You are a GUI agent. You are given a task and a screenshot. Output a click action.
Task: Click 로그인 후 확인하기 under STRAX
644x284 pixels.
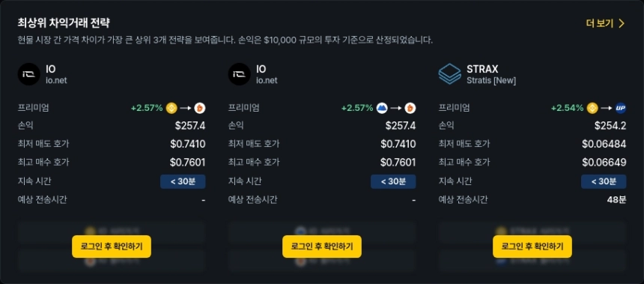click(532, 247)
